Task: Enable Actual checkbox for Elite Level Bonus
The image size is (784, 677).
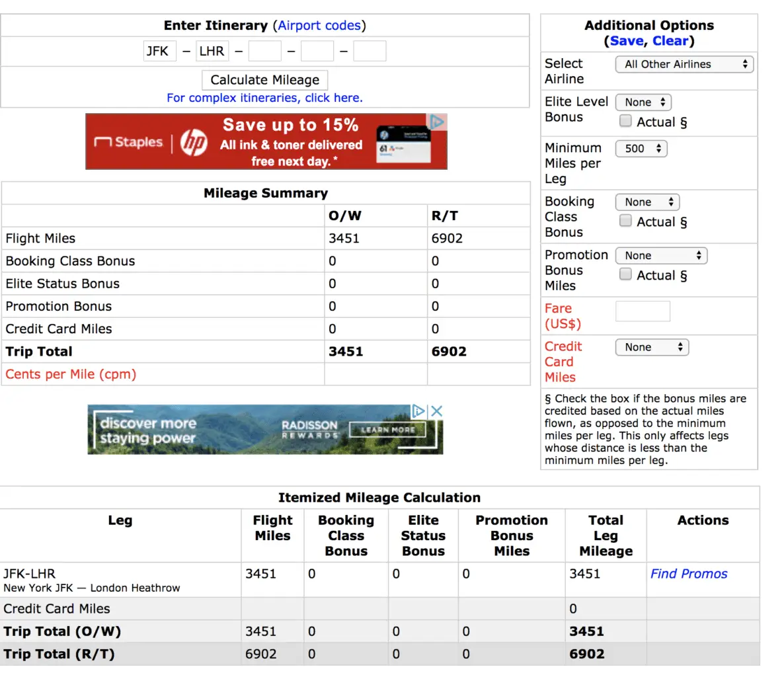Action: coord(625,121)
